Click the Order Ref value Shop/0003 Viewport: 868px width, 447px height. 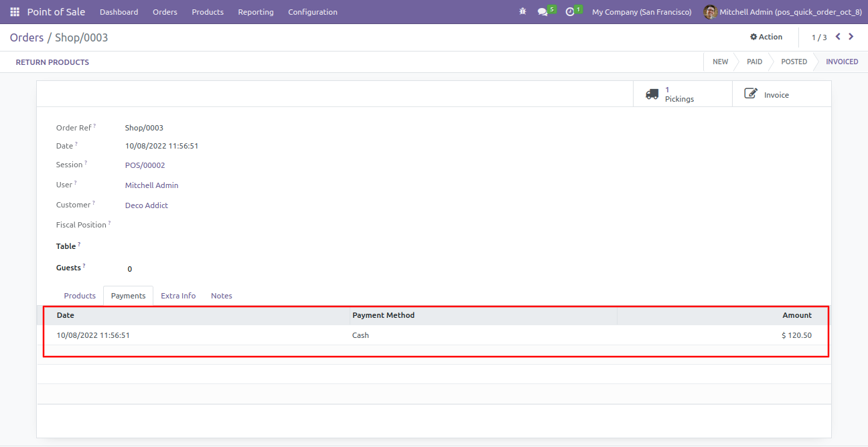(x=144, y=128)
